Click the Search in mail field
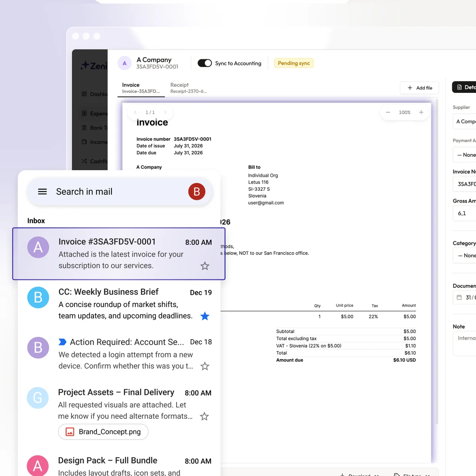The height and width of the screenshot is (476, 476). [120, 192]
